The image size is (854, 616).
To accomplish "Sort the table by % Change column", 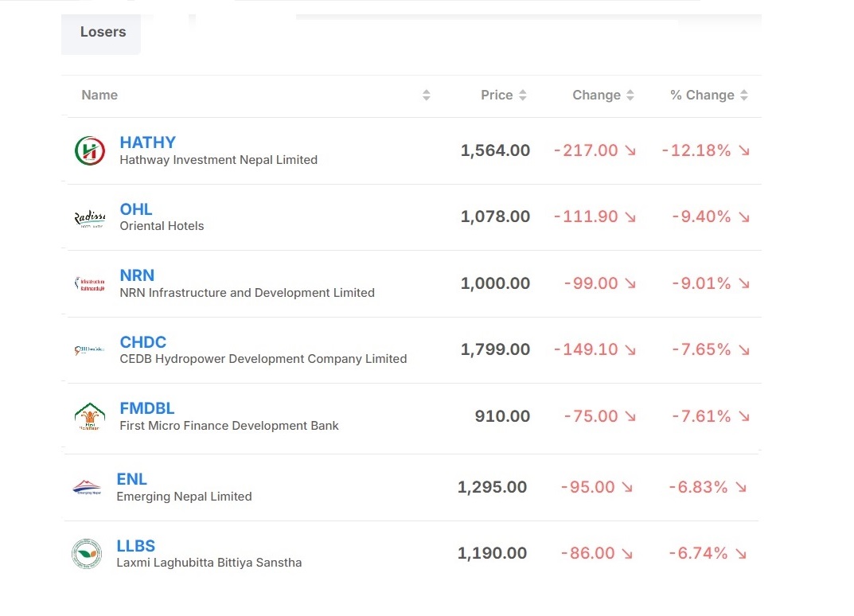I will [x=744, y=96].
